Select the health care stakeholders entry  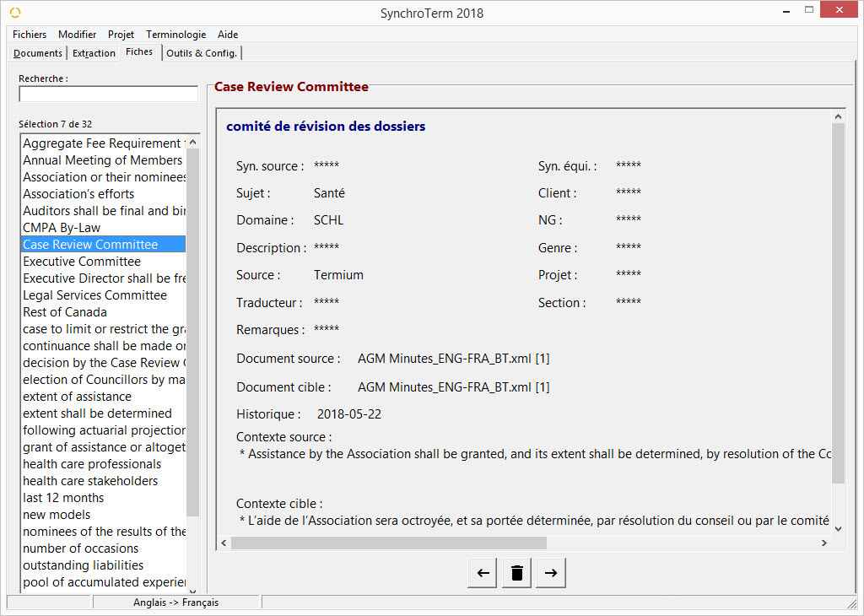tap(90, 481)
